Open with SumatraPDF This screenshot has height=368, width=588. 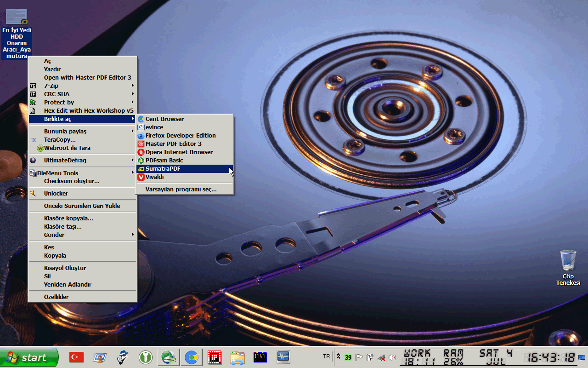click(x=185, y=168)
